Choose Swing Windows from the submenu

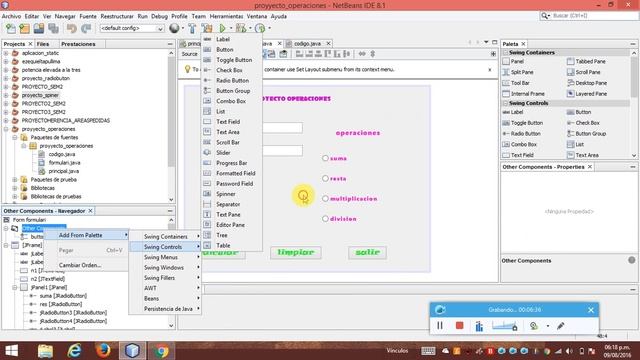click(x=165, y=267)
